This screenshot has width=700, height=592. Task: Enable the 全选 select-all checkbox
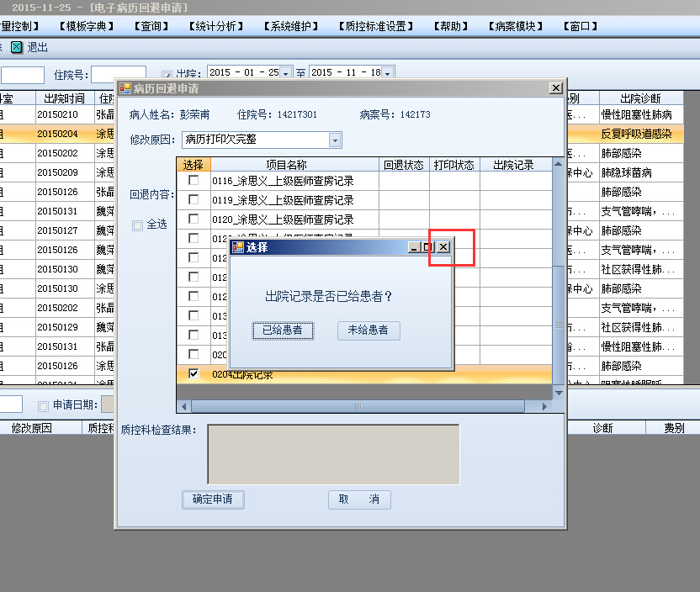coord(137,225)
